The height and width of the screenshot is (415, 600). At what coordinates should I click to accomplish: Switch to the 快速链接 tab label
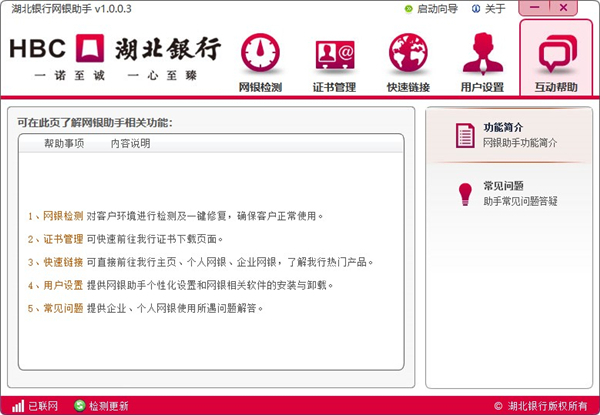(408, 87)
